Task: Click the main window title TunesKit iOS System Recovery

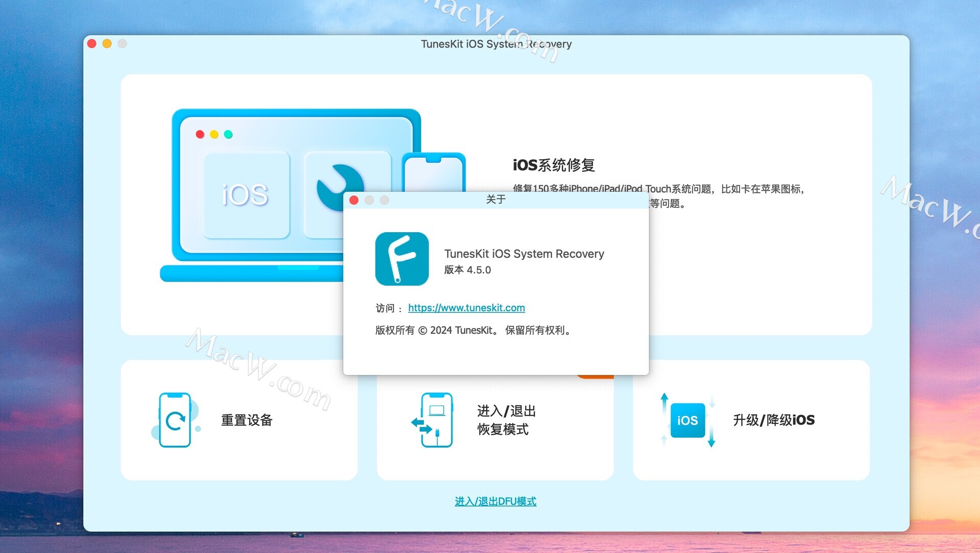Action: point(496,44)
